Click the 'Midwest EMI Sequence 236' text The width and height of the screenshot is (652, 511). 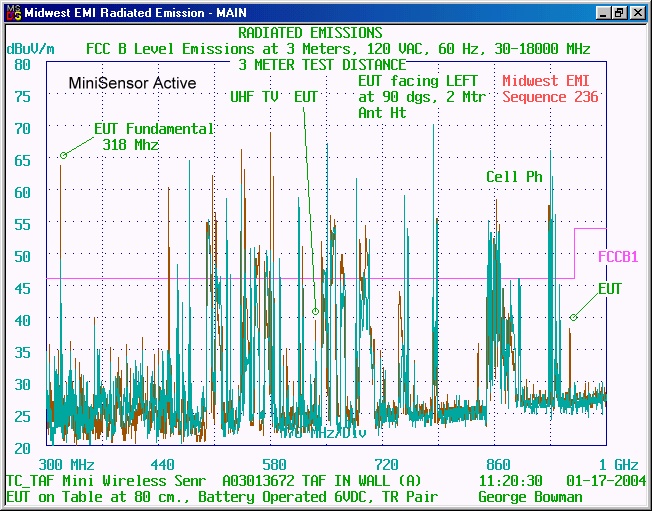pyautogui.click(x=550, y=89)
